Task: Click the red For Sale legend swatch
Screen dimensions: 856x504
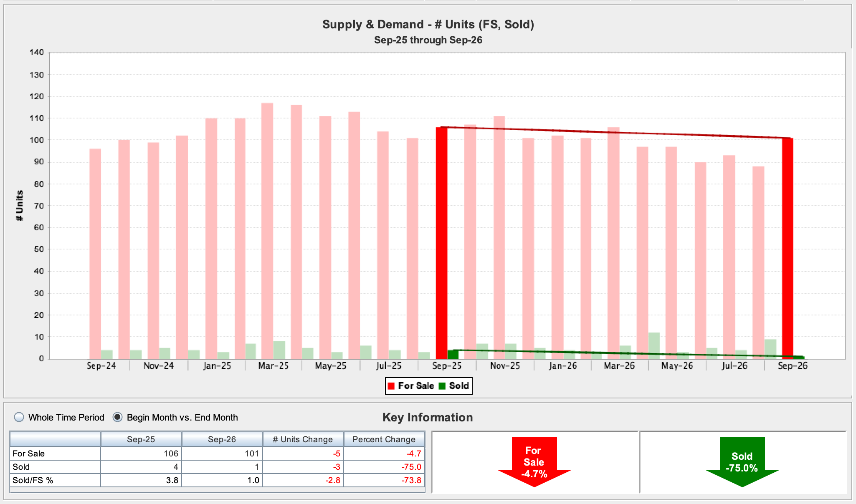Action: point(391,386)
